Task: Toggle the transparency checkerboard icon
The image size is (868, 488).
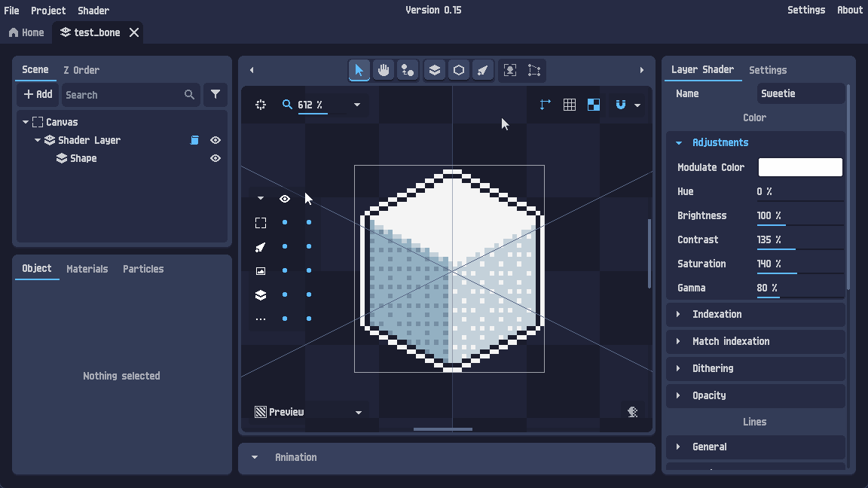Action: [593, 104]
